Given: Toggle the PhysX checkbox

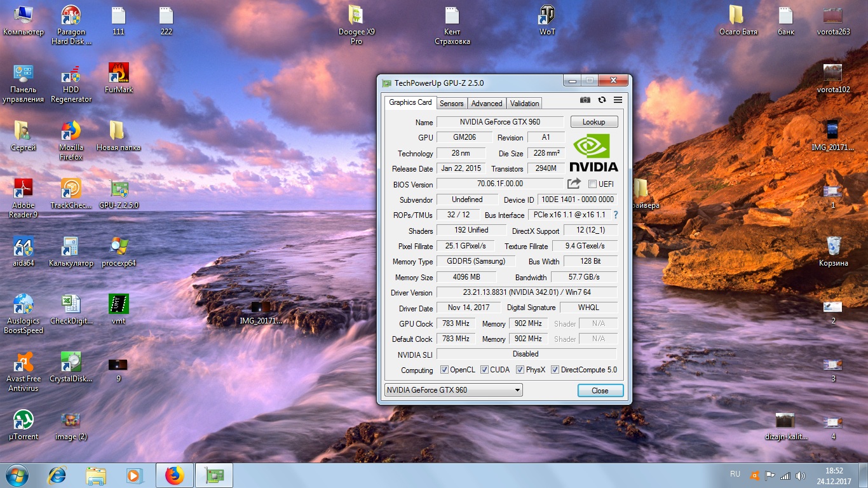Looking at the screenshot, I should (520, 370).
